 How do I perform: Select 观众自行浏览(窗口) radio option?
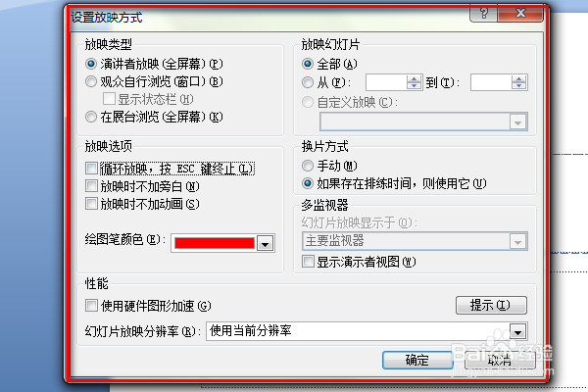91,81
